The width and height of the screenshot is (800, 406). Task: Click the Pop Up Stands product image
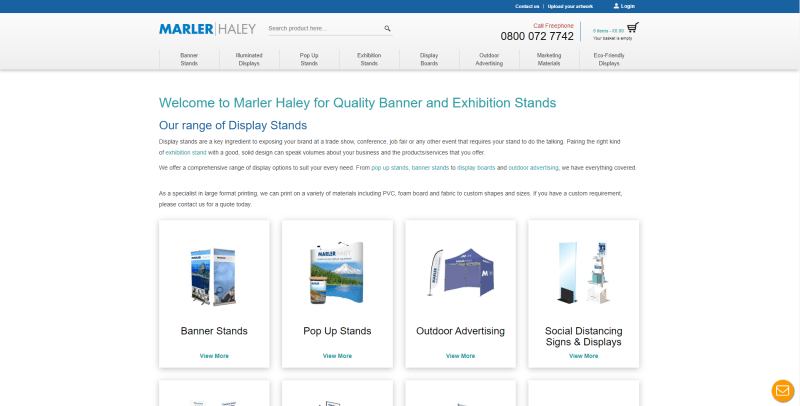pos(337,273)
